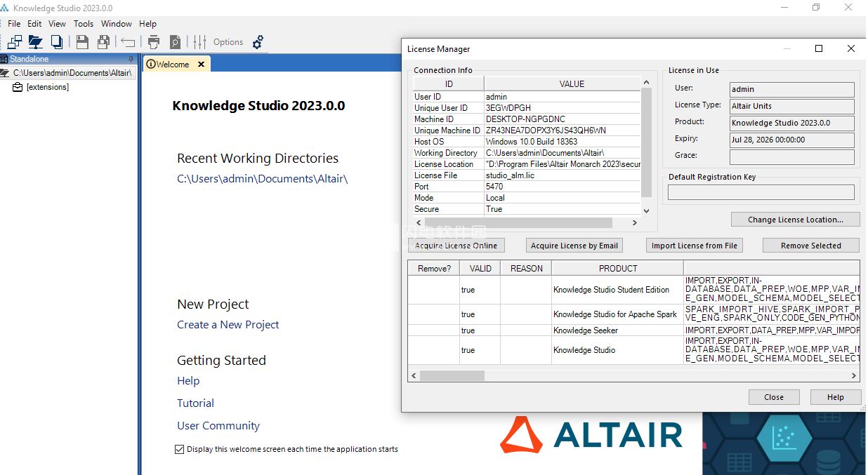Click the connect to server network icon
868x475 pixels.
pos(15,42)
